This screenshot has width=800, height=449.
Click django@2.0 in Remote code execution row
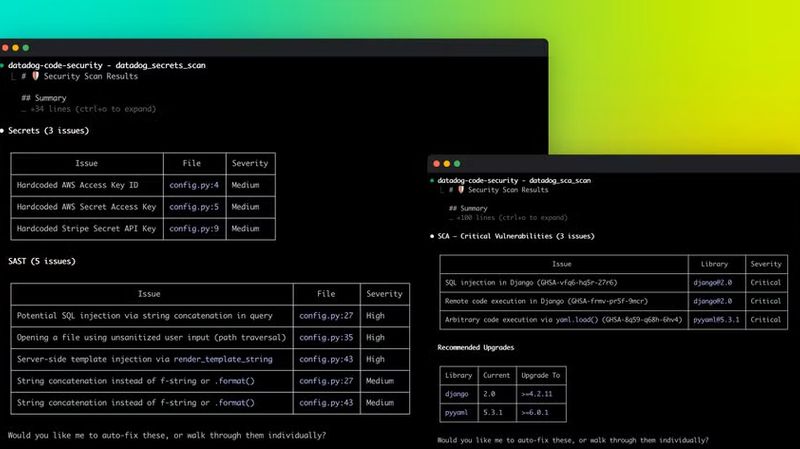[x=712, y=301]
